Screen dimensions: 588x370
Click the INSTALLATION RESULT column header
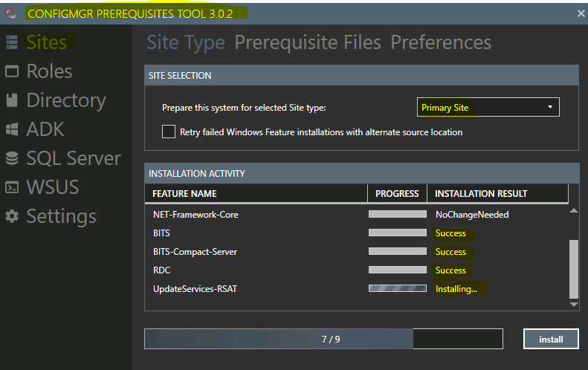(497, 193)
